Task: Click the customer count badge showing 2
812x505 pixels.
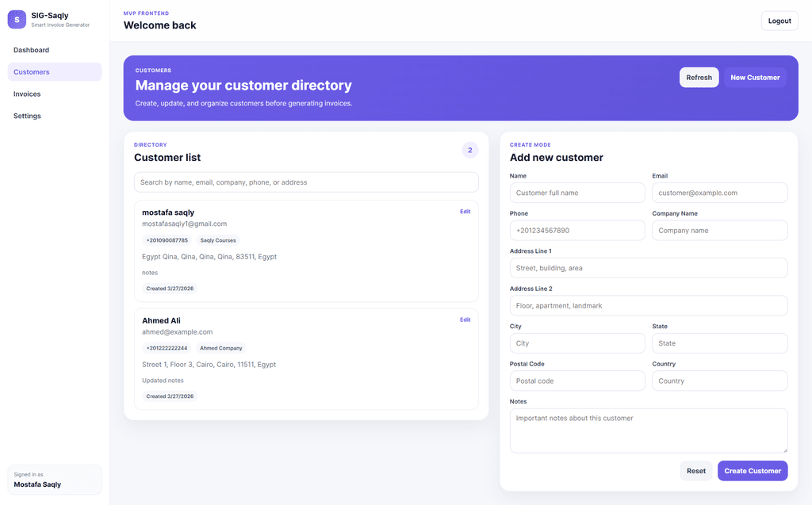Action: point(469,150)
